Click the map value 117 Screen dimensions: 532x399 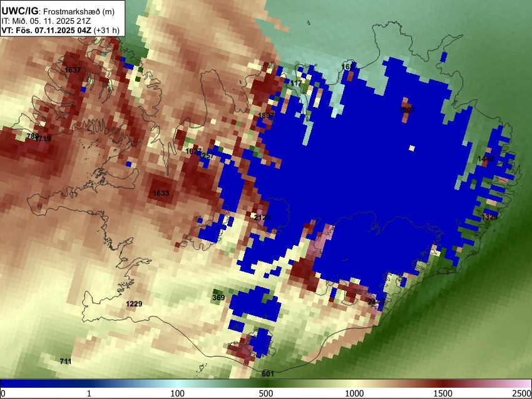(296, 83)
